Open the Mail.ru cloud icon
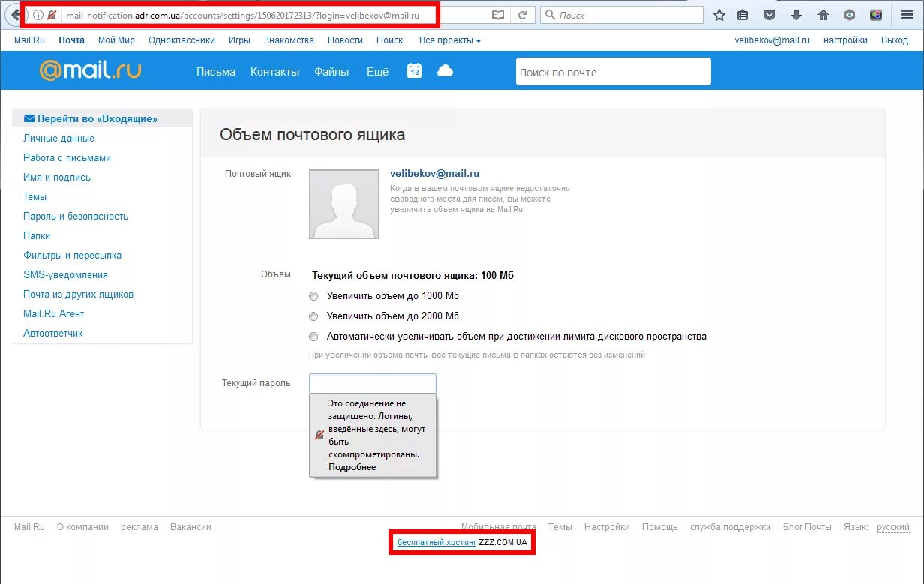924x584 pixels. pos(445,71)
